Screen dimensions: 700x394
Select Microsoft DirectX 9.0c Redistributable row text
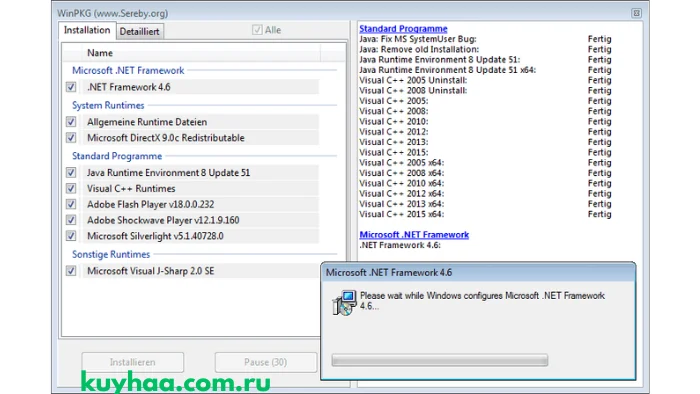click(x=166, y=138)
